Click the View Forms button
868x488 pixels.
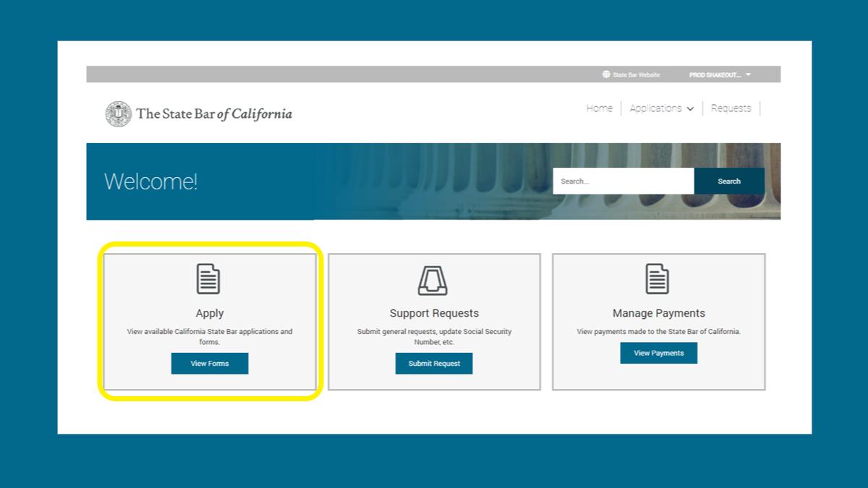[210, 364]
